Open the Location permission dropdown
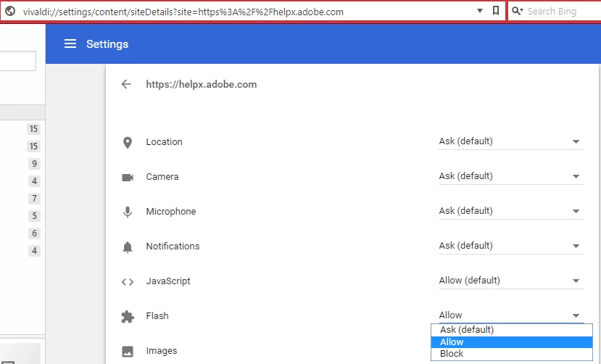601x364 pixels. [511, 141]
